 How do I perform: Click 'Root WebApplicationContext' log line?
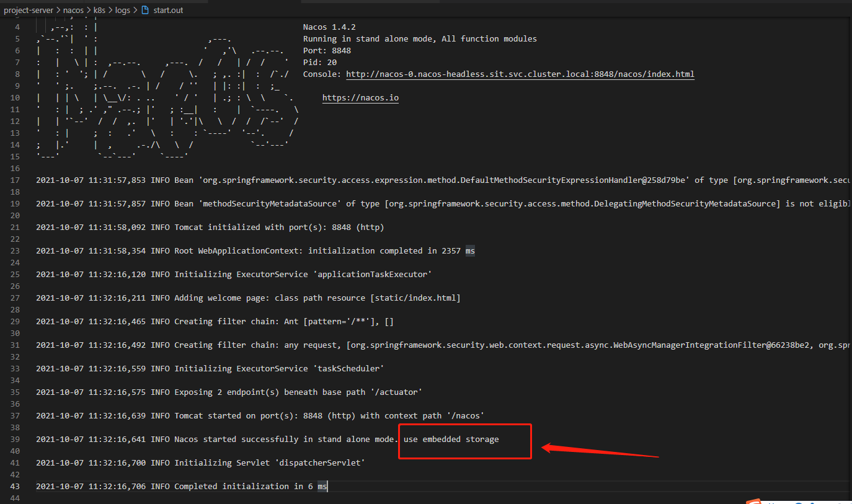255,251
